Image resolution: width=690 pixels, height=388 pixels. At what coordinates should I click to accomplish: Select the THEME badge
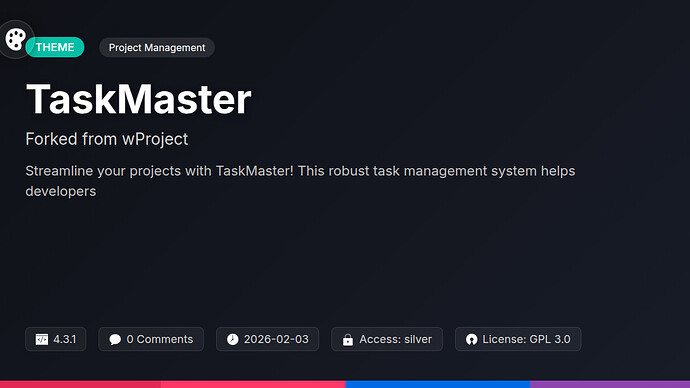pyautogui.click(x=55, y=47)
